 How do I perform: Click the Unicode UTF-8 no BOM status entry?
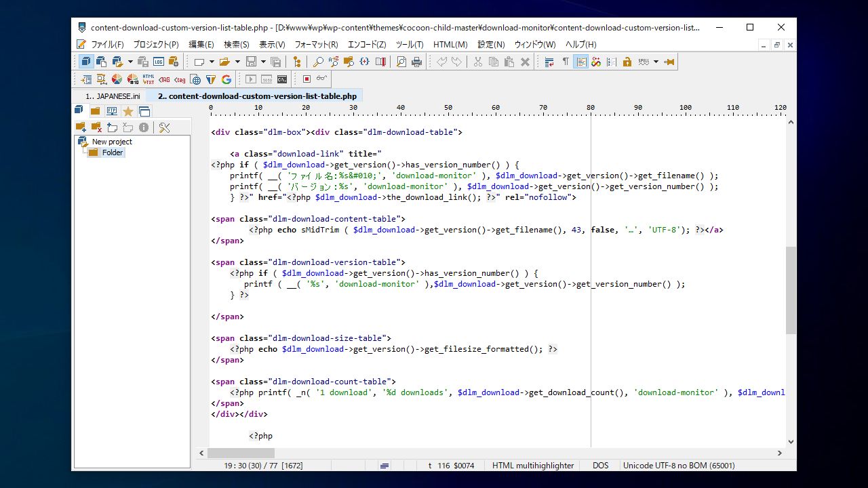679,466
